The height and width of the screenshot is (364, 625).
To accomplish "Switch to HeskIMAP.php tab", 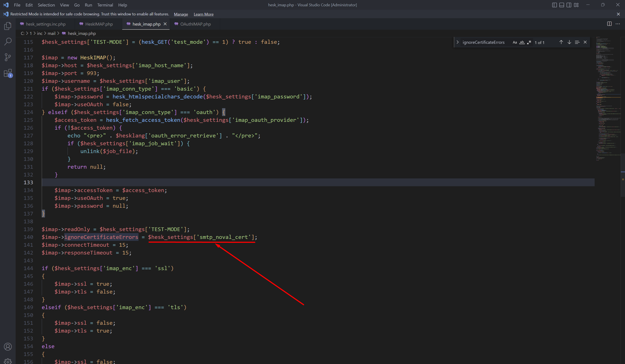I will [99, 24].
